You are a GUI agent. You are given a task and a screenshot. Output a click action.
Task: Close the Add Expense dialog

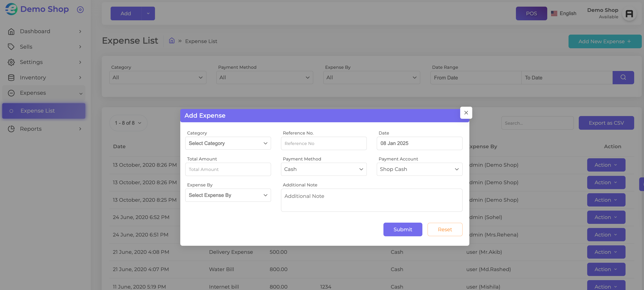(x=466, y=113)
